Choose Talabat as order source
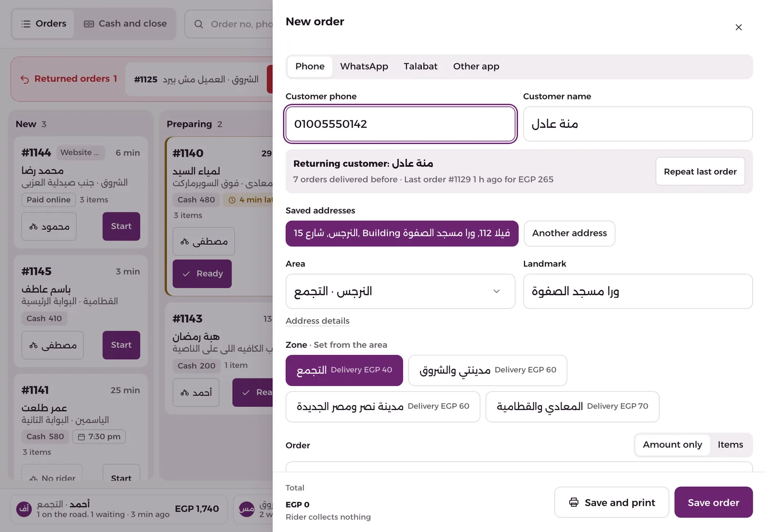Screen dimensions: 766x532 pyautogui.click(x=420, y=66)
